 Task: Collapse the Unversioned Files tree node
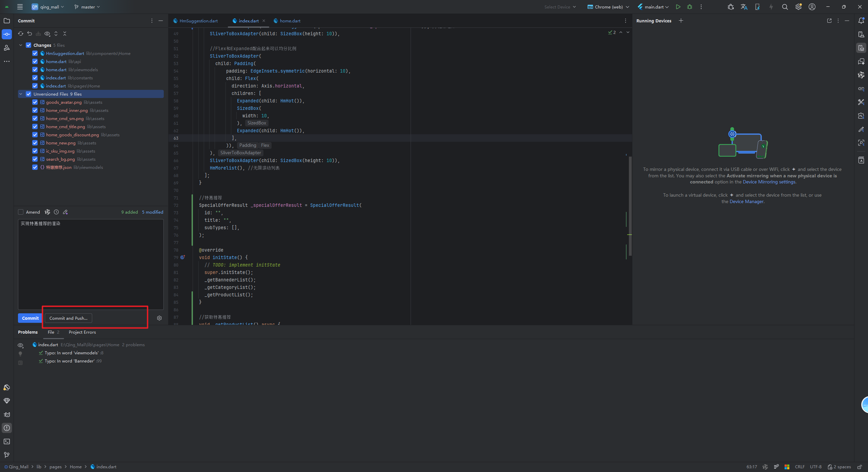pyautogui.click(x=21, y=94)
